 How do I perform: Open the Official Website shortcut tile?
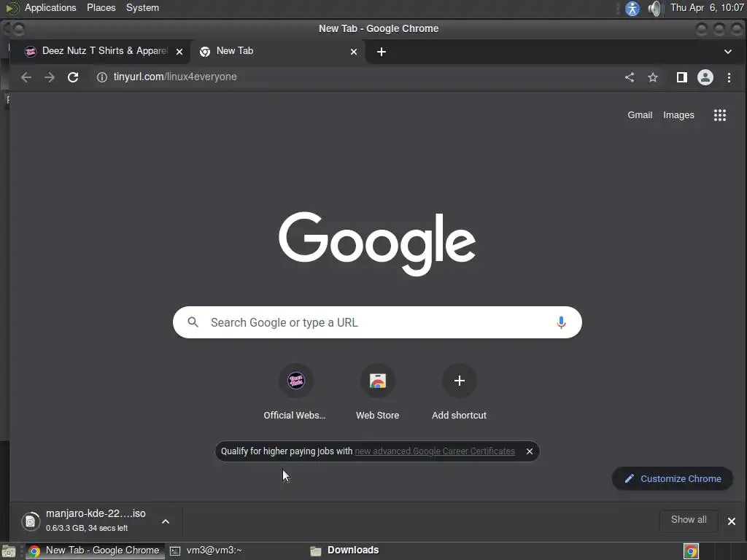point(295,393)
